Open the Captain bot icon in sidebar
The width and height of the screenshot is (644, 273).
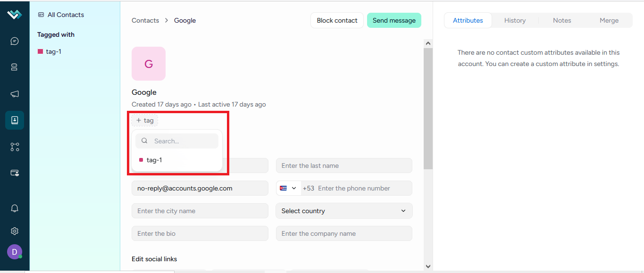click(x=15, y=67)
